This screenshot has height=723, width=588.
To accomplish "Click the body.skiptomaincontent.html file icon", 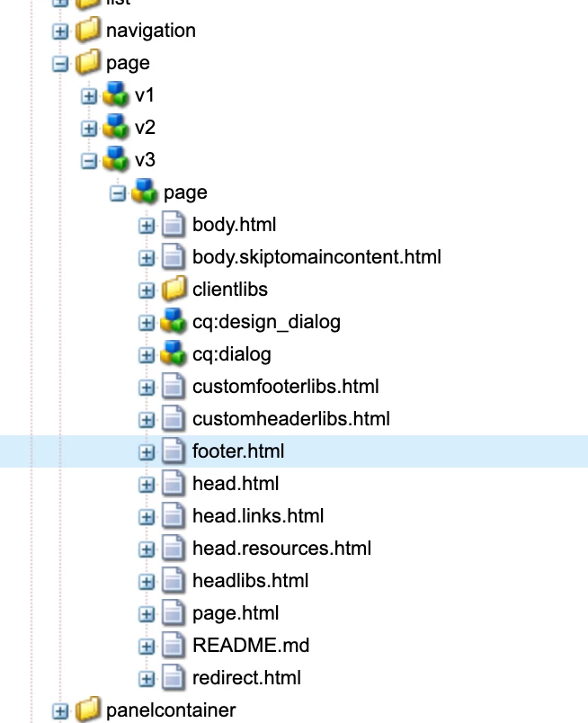I will click(174, 256).
